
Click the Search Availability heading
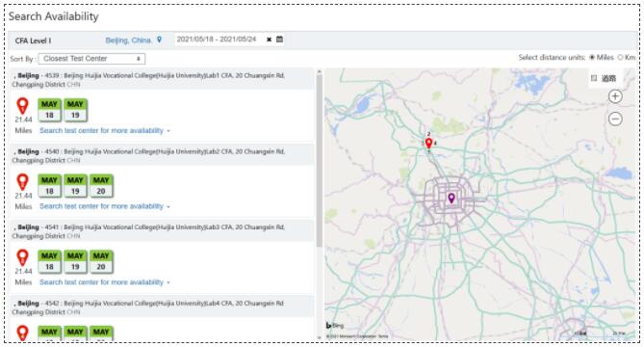coord(53,16)
